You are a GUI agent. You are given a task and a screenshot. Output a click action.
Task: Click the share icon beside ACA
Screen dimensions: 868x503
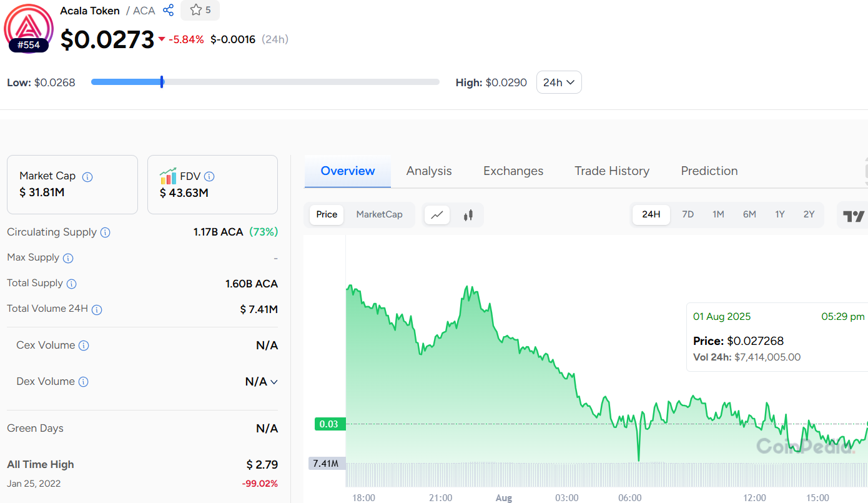click(x=168, y=11)
